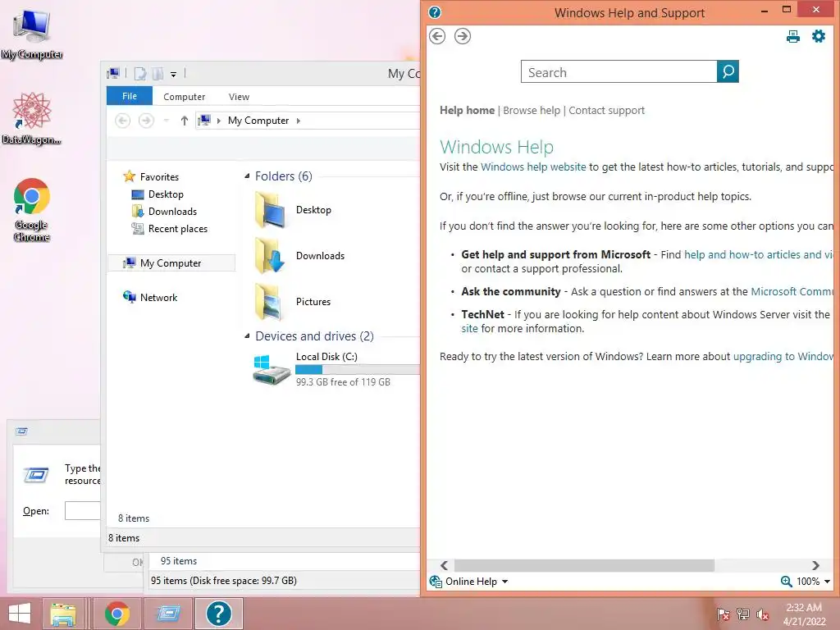
Task: Select Network in the navigation pane
Action: click(x=158, y=297)
